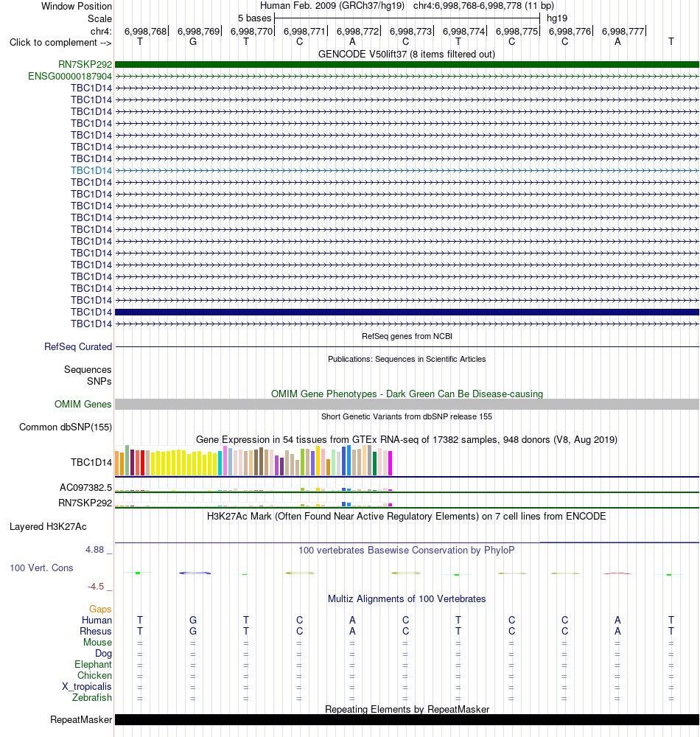Viewport: 700px width, 737px height.
Task: Open 'Repeating Elements by RepeatMasker' title
Action: pyautogui.click(x=407, y=709)
